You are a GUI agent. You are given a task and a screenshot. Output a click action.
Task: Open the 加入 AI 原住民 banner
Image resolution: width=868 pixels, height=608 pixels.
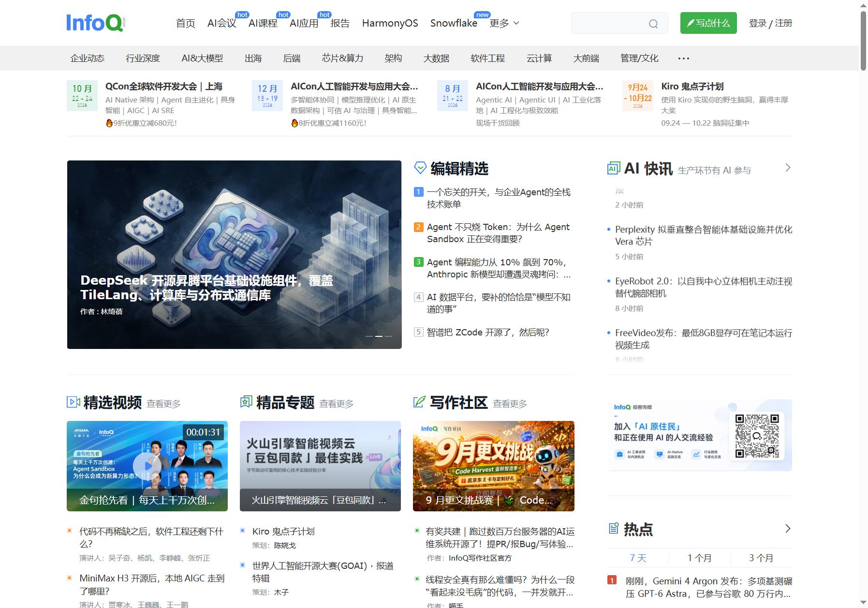(x=700, y=435)
